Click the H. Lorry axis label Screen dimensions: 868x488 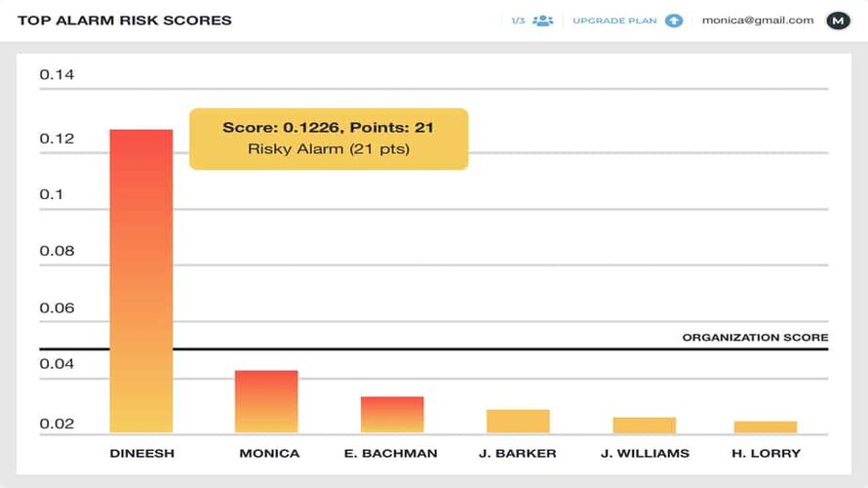(766, 454)
